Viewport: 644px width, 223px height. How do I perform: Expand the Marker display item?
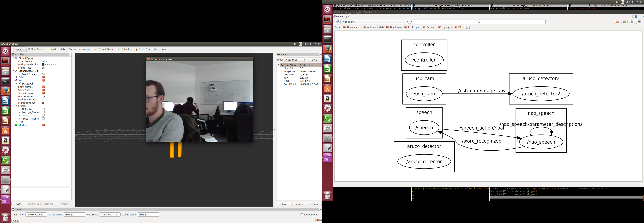pos(13,125)
